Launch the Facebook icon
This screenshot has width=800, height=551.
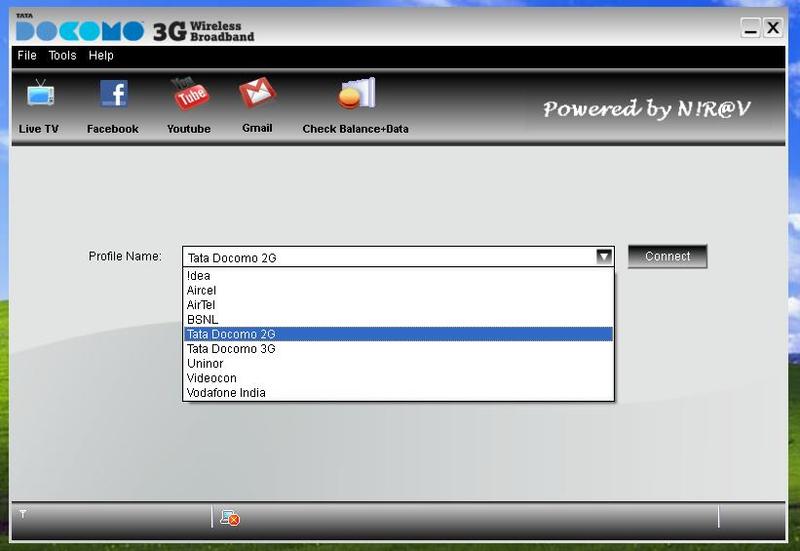click(x=113, y=95)
